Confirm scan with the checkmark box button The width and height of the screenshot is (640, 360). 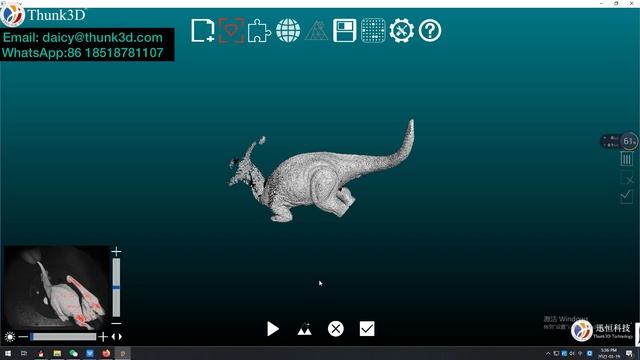367,329
